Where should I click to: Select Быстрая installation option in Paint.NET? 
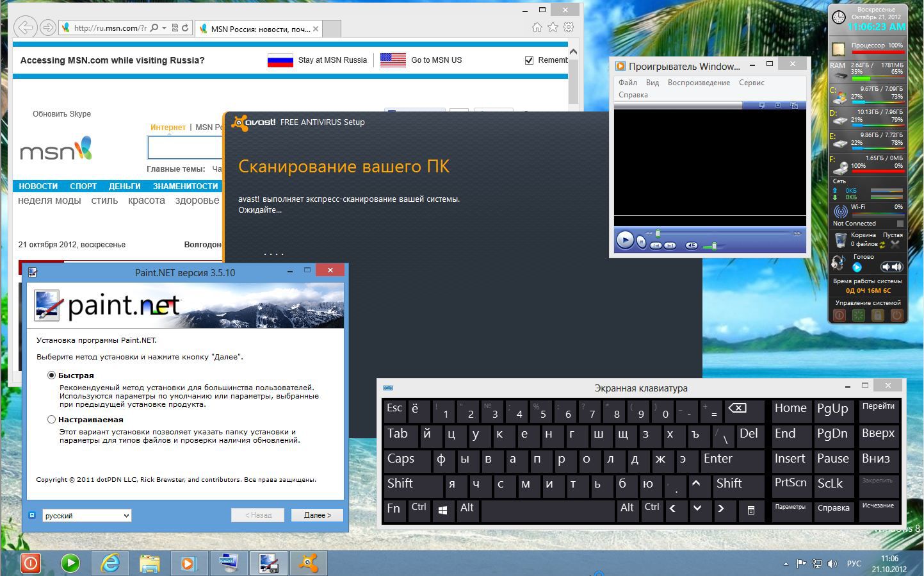[51, 375]
